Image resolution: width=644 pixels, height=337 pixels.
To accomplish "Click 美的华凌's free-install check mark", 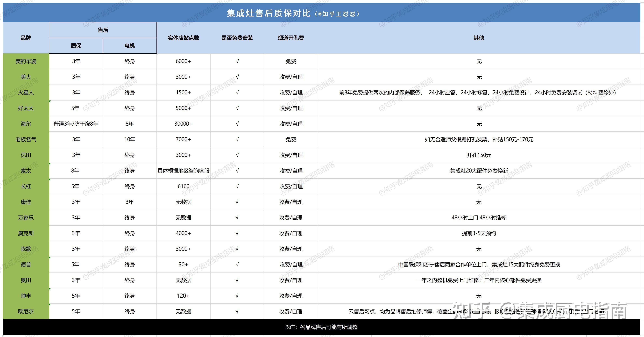I will point(237,61).
